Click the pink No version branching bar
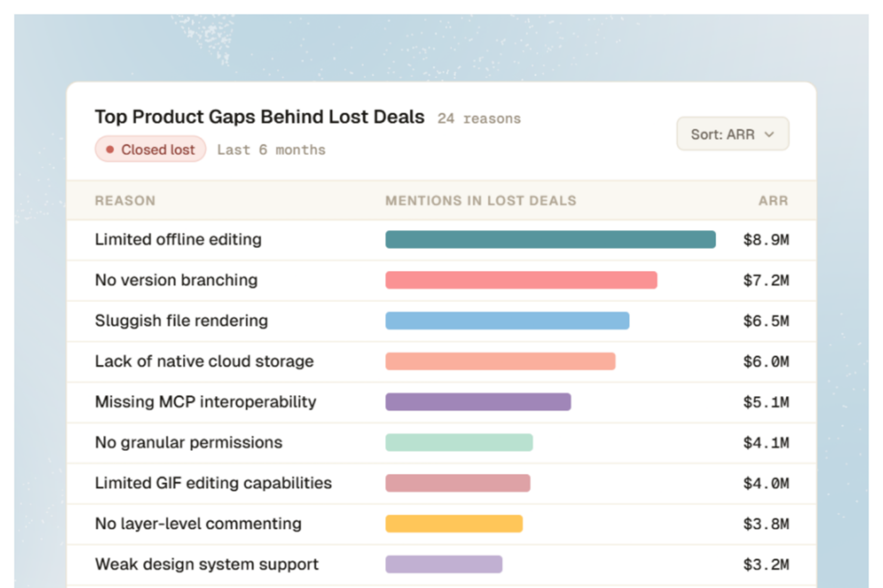This screenshot has width=883, height=588. [521, 280]
